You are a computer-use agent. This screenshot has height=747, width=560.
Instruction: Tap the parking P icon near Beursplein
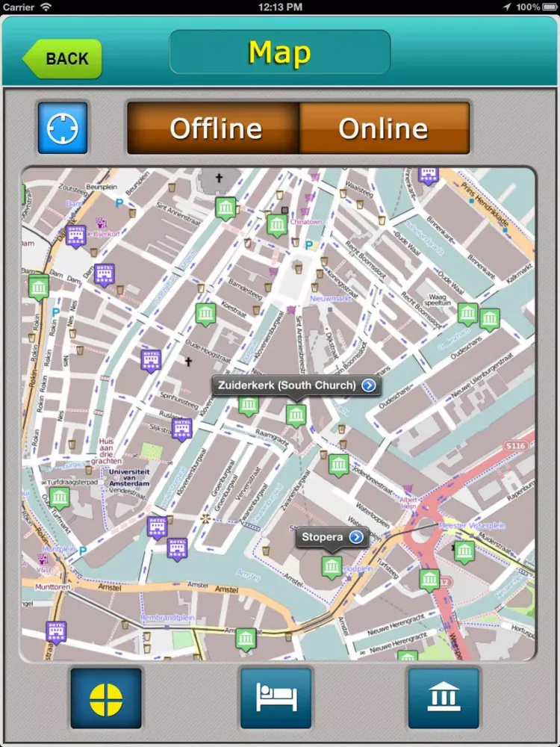[x=119, y=203]
